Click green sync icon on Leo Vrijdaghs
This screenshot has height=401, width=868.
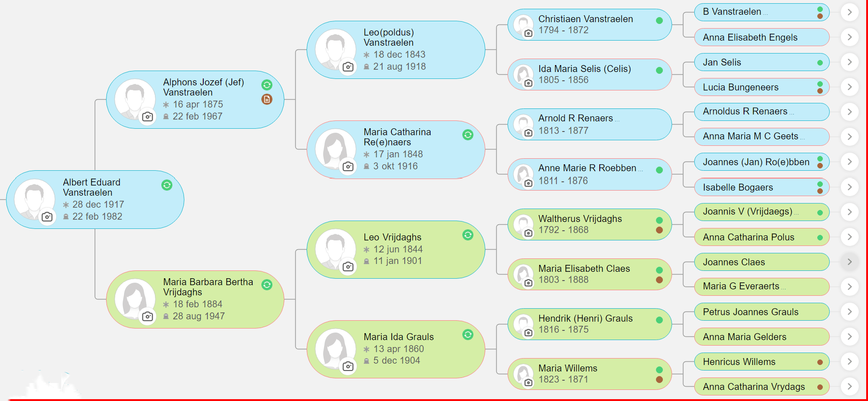468,235
